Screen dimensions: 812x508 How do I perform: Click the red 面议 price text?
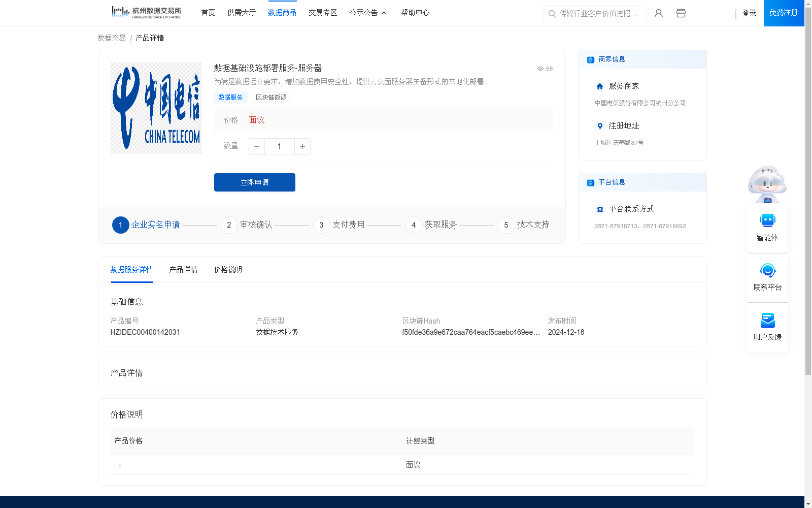pos(257,120)
